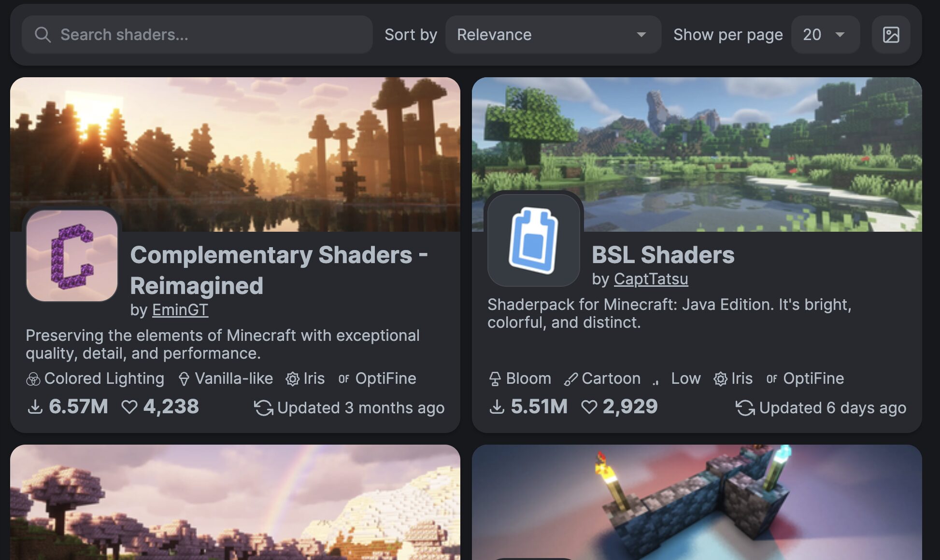This screenshot has height=560, width=940.
Task: Click the download icon beside 6.57M
Action: coord(35,407)
